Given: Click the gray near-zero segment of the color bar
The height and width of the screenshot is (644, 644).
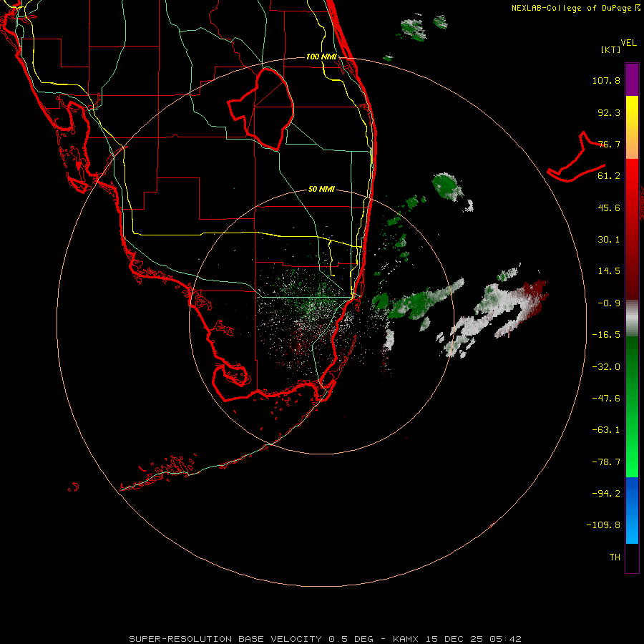Looking at the screenshot, I should [x=632, y=318].
